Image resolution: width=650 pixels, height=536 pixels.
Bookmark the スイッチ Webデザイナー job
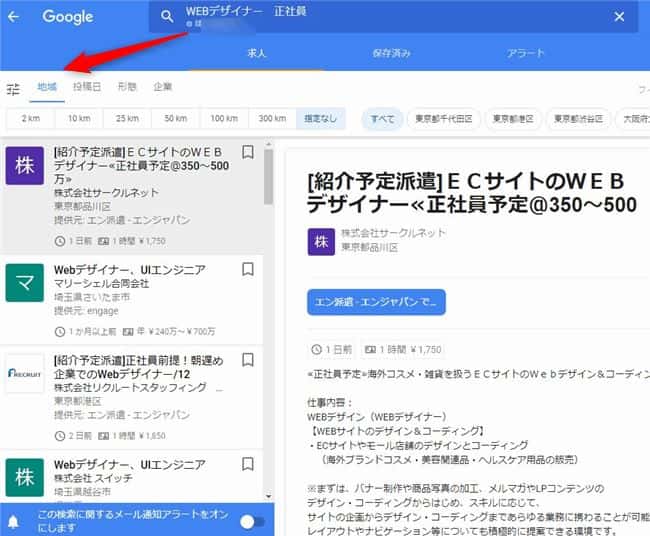coord(248,465)
